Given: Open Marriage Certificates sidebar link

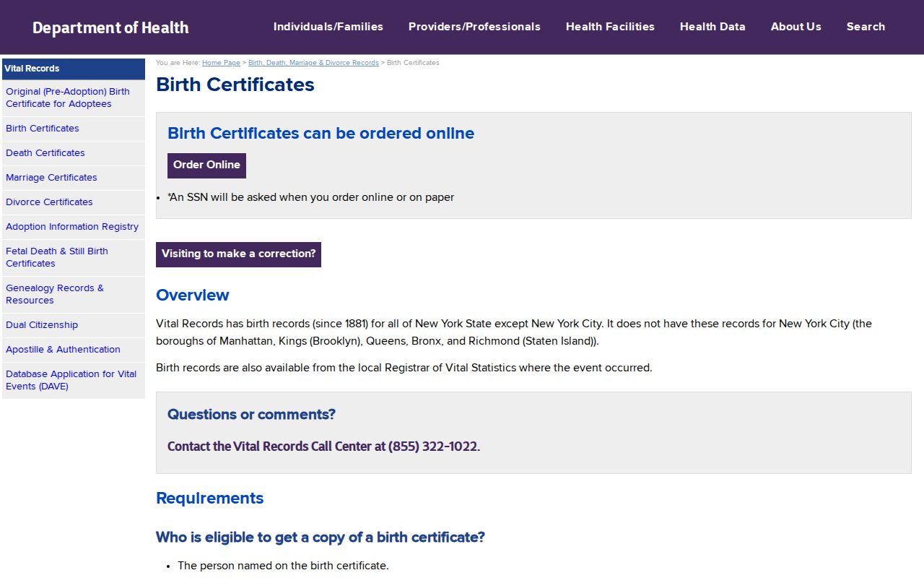Looking at the screenshot, I should pos(74,178).
